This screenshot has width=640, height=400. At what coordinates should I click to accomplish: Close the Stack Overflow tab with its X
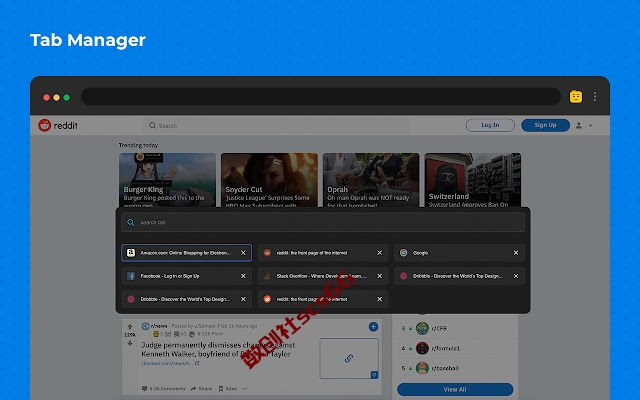tap(380, 276)
